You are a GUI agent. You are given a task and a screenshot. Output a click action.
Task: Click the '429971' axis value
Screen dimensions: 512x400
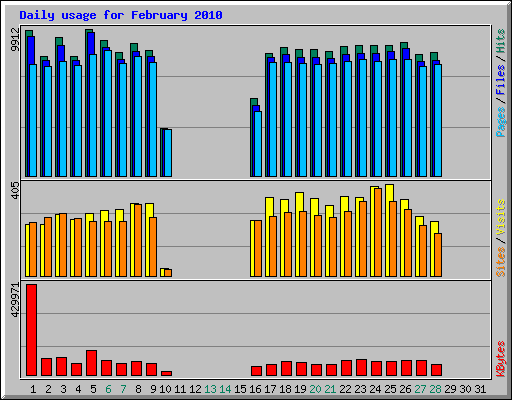coord(15,300)
